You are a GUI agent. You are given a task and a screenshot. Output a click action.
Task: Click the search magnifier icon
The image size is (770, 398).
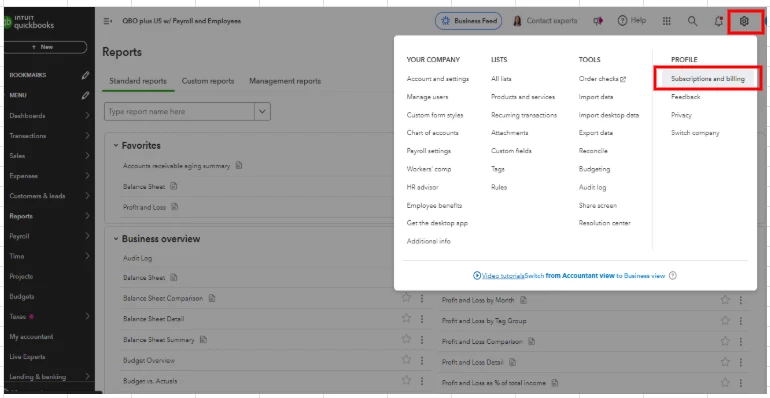click(x=692, y=21)
